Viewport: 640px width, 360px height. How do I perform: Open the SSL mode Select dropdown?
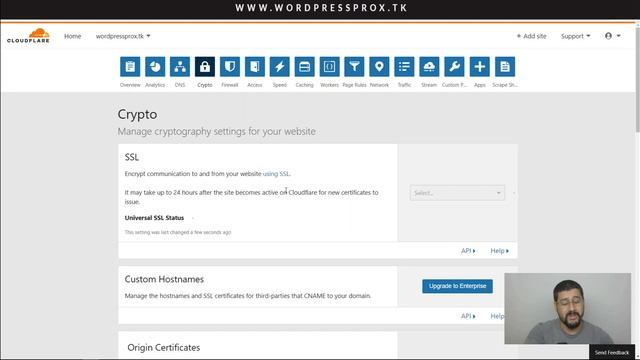coord(457,193)
